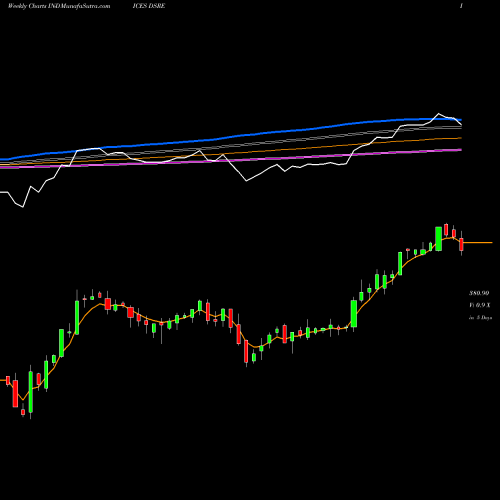Image resolution: width=500 pixels, height=500 pixels.
Task: Click the "ICES DSRE" symbol label
Action: pyautogui.click(x=149, y=6)
